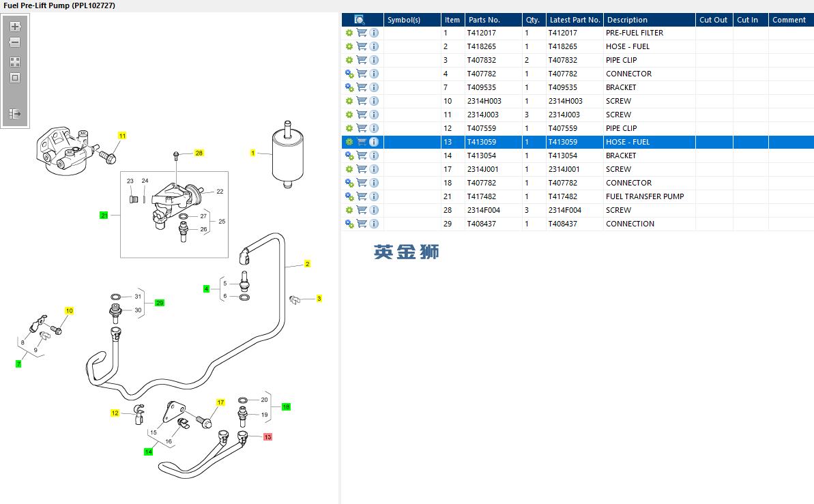This screenshot has width=814, height=504.
Task: Click assembly gears icon for CONNECTION T408437
Action: [349, 224]
